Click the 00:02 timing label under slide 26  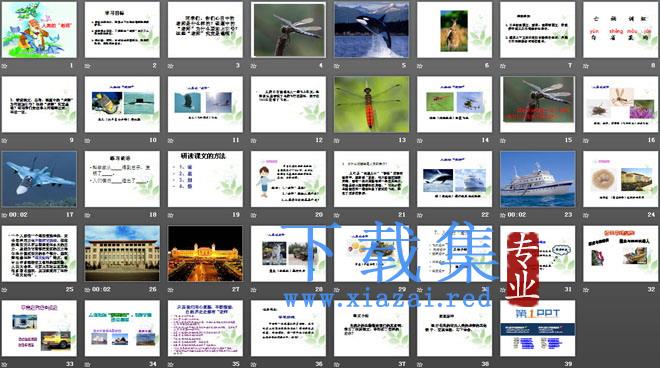pos(101,290)
